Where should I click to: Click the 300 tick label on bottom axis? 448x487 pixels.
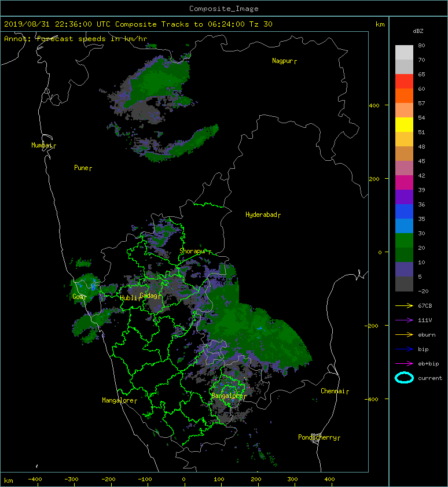[x=292, y=479]
